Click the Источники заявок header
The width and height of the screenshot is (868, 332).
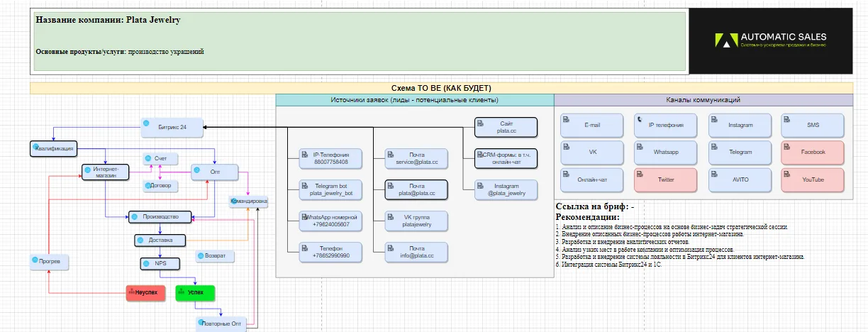point(415,100)
